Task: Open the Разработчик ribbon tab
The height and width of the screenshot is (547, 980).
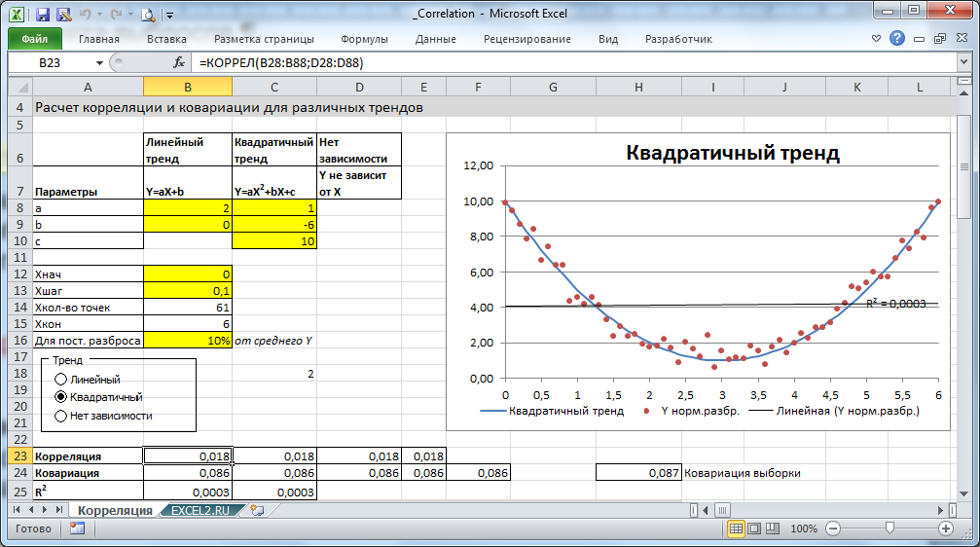Action: pyautogui.click(x=678, y=39)
